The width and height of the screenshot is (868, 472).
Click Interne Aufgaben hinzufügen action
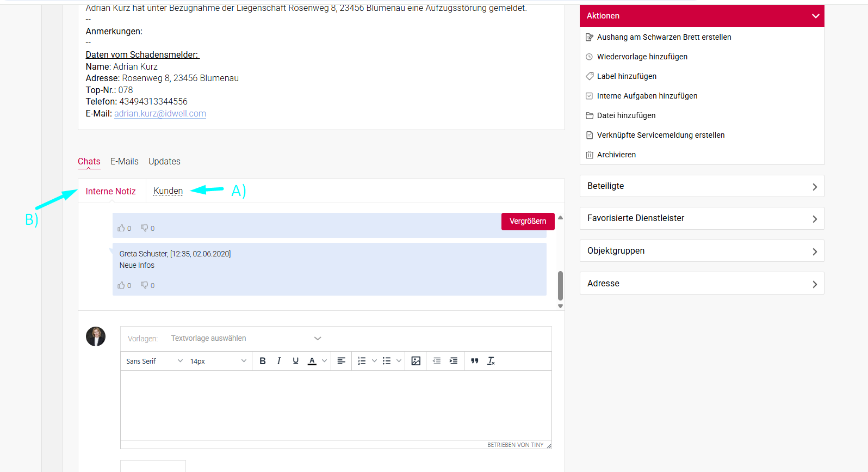[647, 96]
